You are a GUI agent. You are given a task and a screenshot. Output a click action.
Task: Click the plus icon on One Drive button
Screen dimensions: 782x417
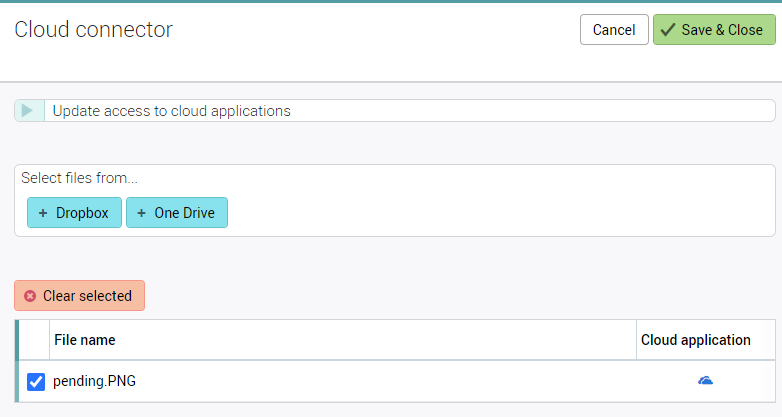coord(141,213)
